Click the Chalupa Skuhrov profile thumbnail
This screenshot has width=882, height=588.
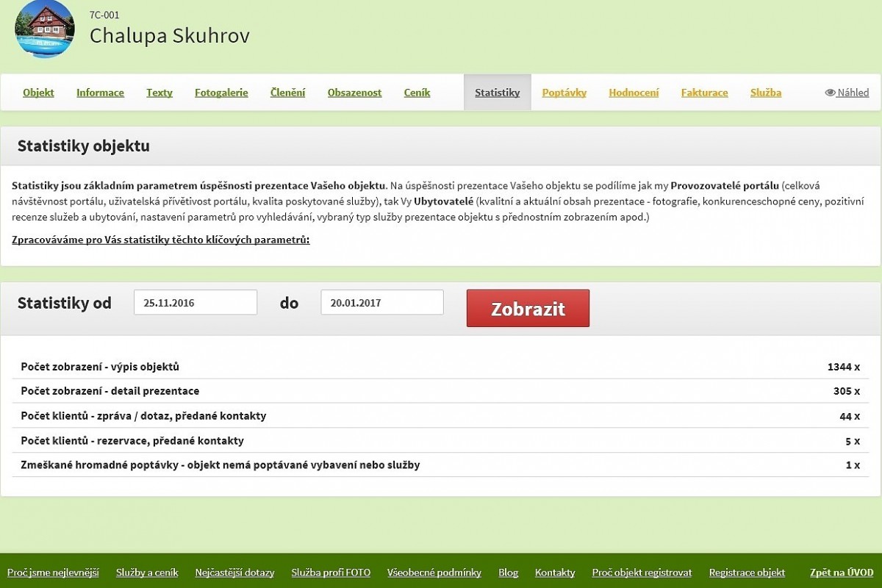click(x=44, y=29)
